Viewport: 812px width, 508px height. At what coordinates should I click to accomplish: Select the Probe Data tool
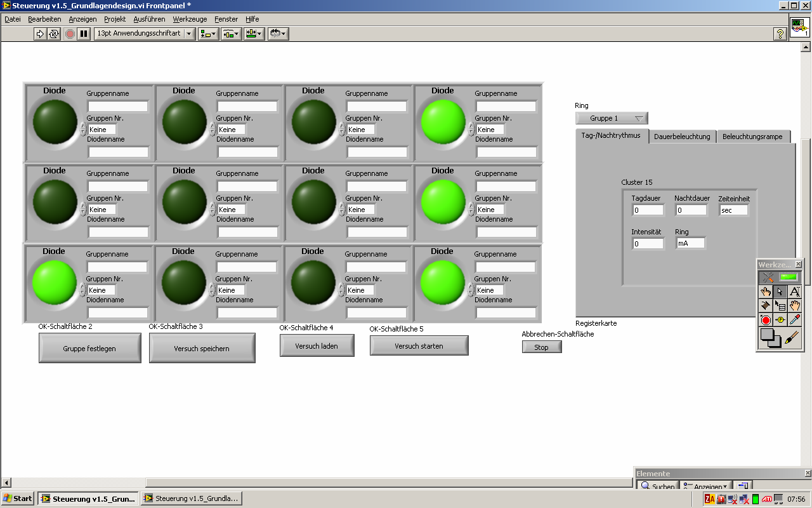pos(780,320)
